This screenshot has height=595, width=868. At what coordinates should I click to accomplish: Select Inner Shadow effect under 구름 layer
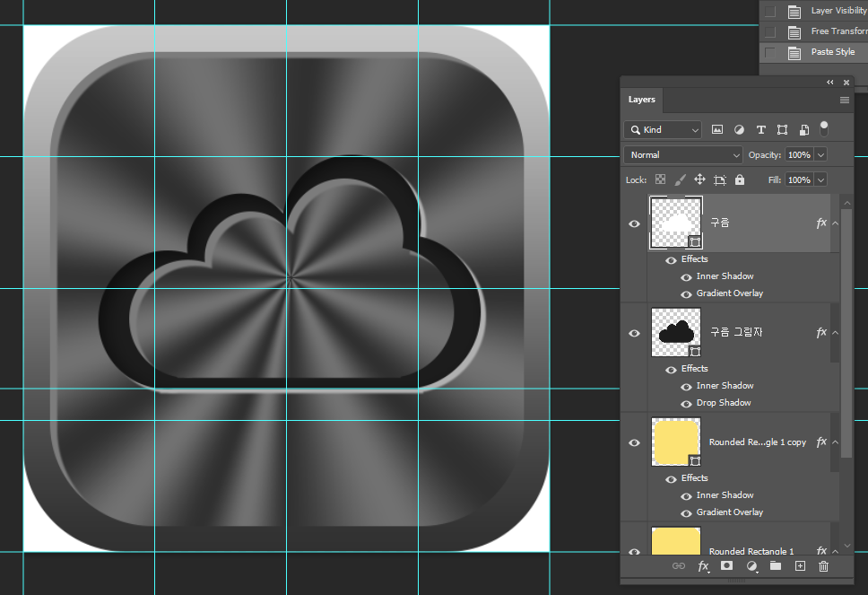click(x=725, y=276)
